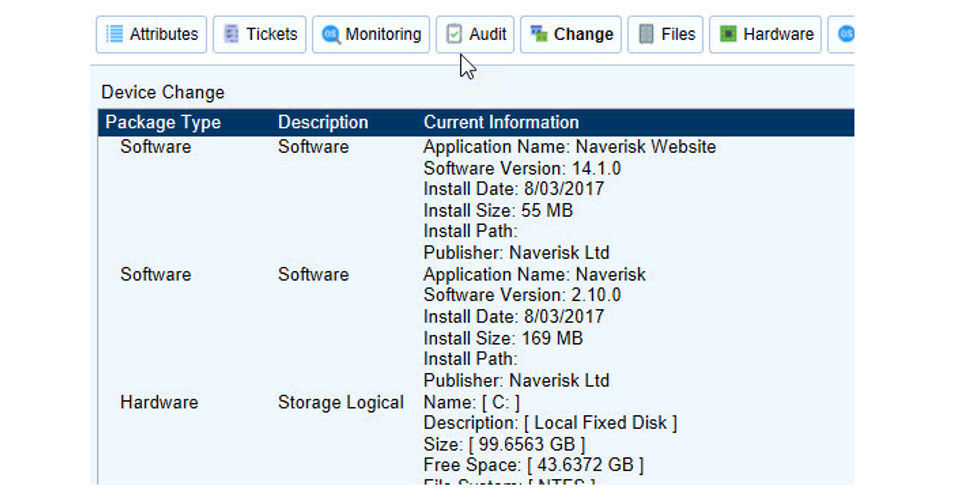This screenshot has width=960, height=502.
Task: Click the Current Information column header
Action: point(501,123)
